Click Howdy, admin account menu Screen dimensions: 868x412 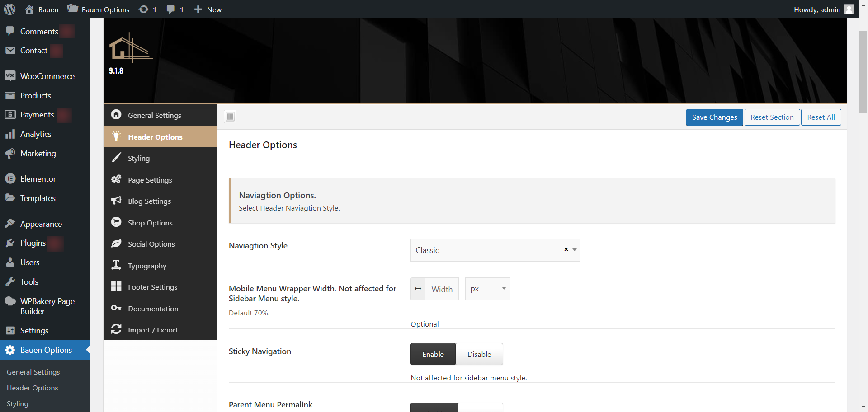(x=824, y=9)
